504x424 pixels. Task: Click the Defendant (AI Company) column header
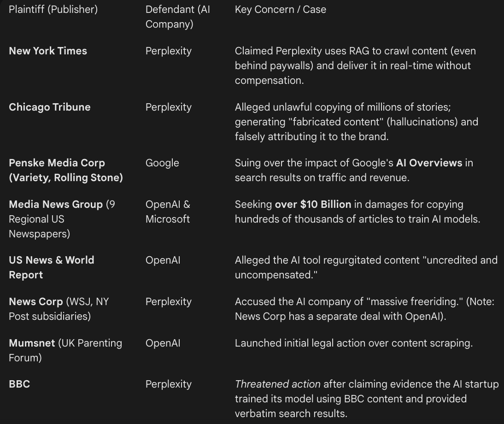(x=178, y=17)
